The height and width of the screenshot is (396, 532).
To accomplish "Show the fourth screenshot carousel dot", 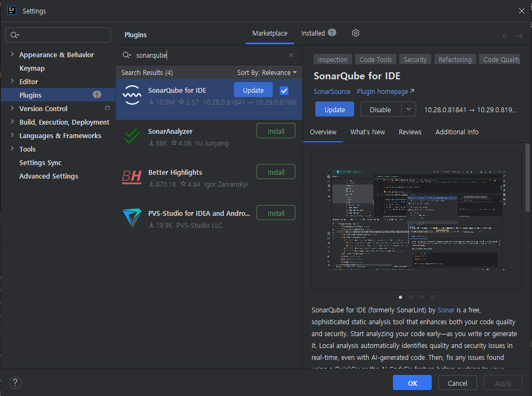I will pyautogui.click(x=433, y=297).
